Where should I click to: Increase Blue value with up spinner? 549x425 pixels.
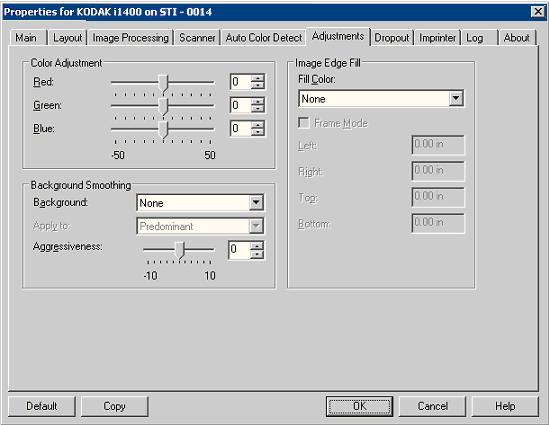click(x=258, y=125)
